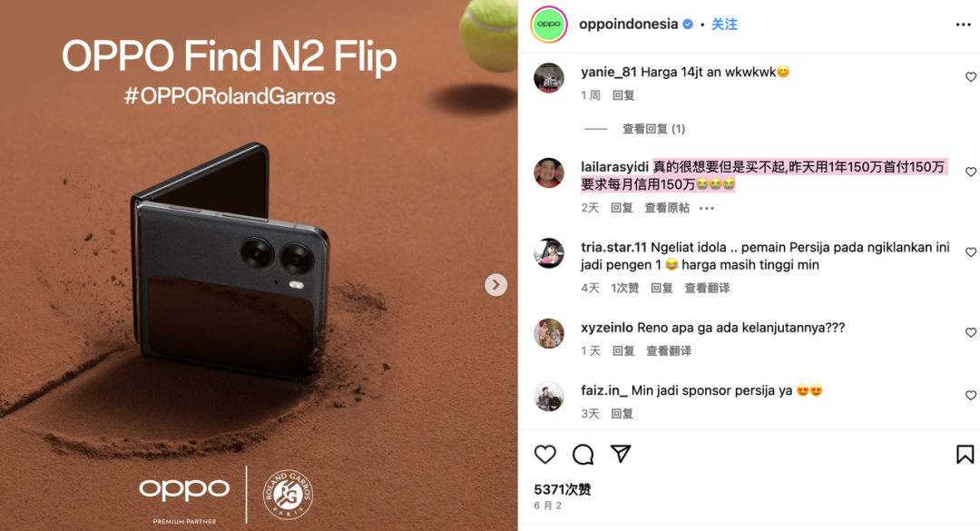
Task: Like the post with the heart icon
Action: coord(545,454)
